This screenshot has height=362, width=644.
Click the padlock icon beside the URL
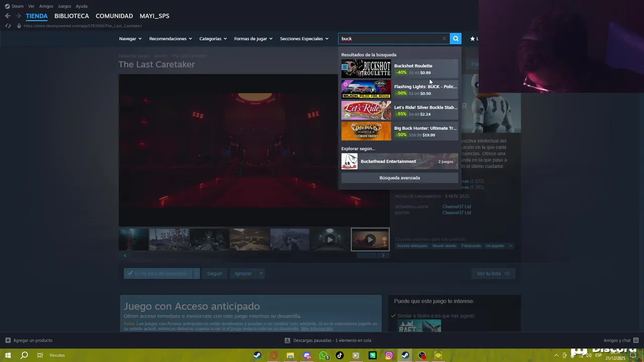click(x=19, y=26)
